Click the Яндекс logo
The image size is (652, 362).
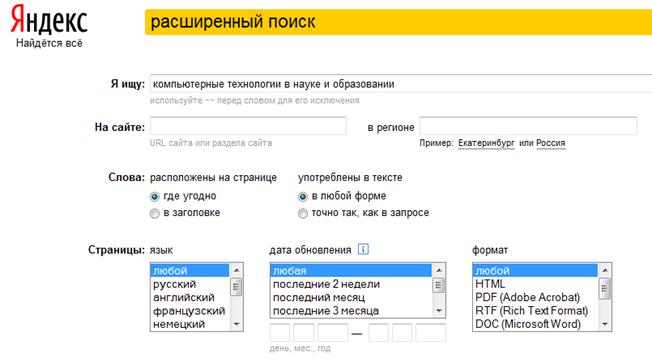(49, 20)
